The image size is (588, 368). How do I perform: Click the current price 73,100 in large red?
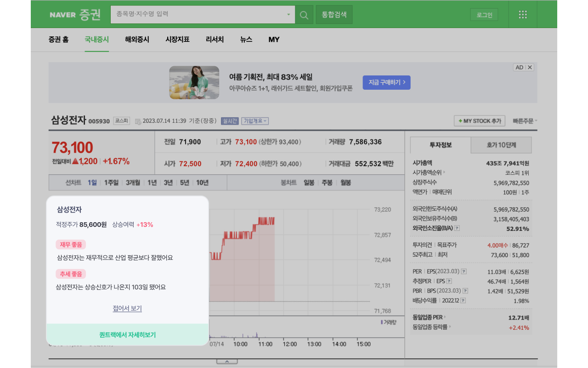tap(72, 148)
